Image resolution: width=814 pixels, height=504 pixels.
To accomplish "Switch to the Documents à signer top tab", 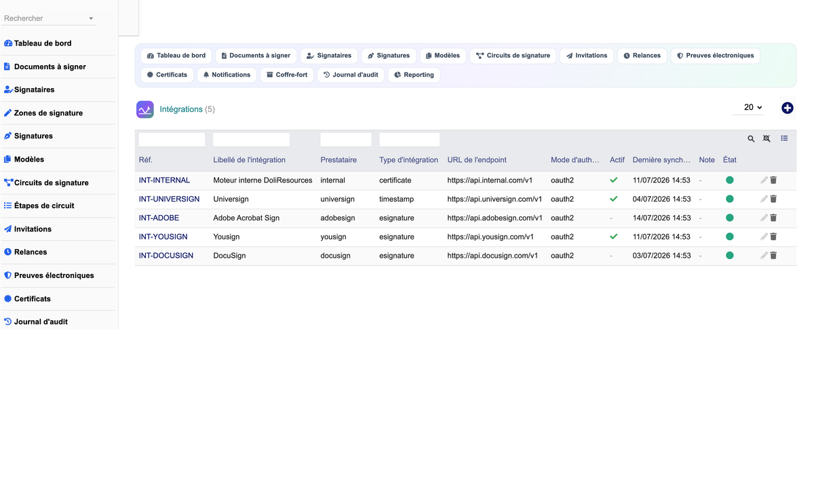I will click(x=256, y=56).
